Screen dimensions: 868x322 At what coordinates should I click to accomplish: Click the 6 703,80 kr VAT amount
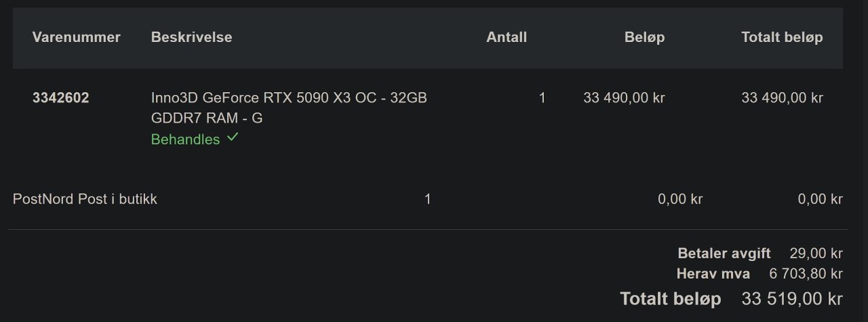(x=806, y=274)
